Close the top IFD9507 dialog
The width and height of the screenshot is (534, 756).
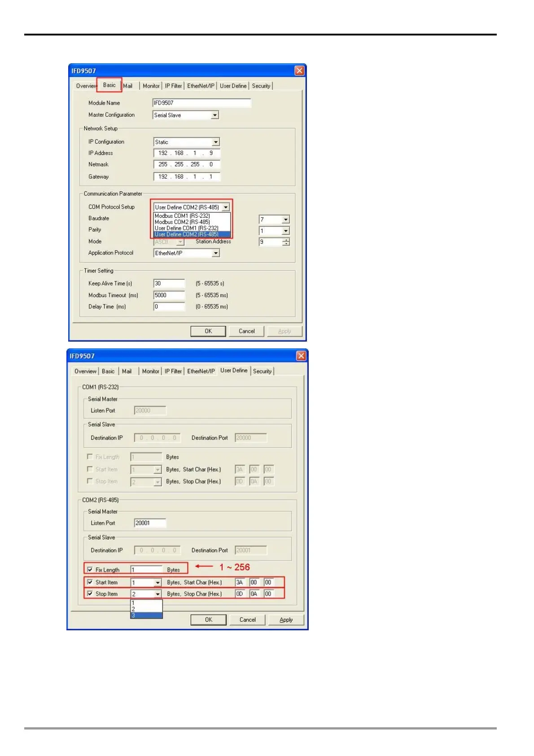pos(299,70)
